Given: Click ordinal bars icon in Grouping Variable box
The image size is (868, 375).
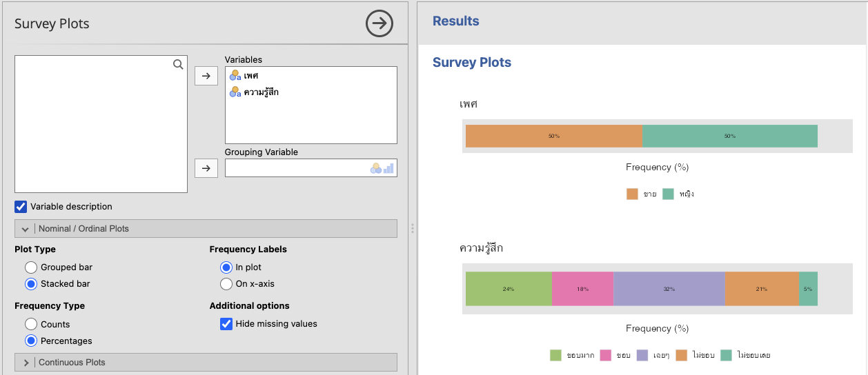Looking at the screenshot, I should (x=388, y=168).
